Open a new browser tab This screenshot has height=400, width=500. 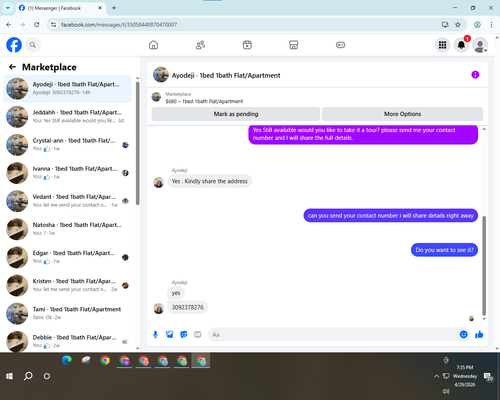(114, 8)
